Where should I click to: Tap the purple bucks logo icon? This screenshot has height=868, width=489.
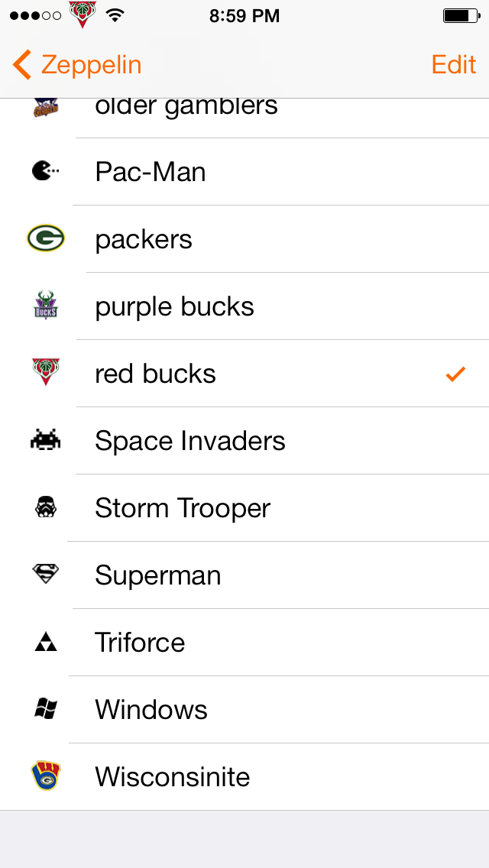[45, 306]
